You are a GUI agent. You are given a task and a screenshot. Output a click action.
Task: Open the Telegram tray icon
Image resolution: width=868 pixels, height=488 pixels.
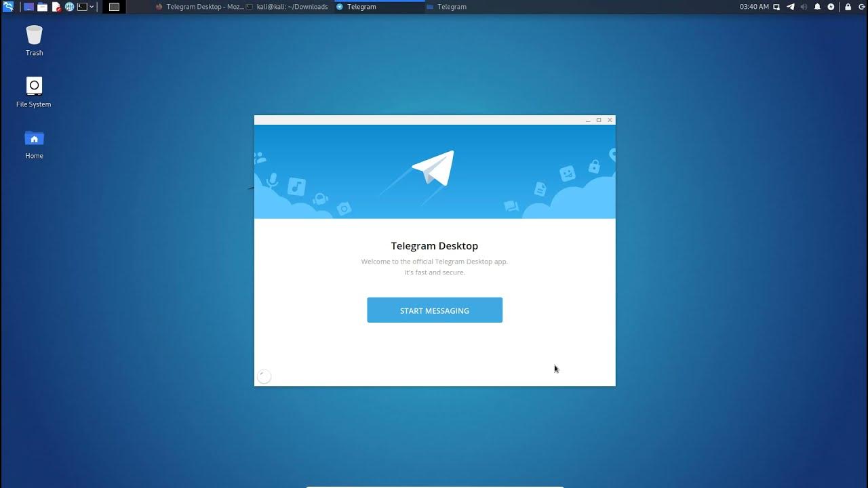(x=791, y=7)
